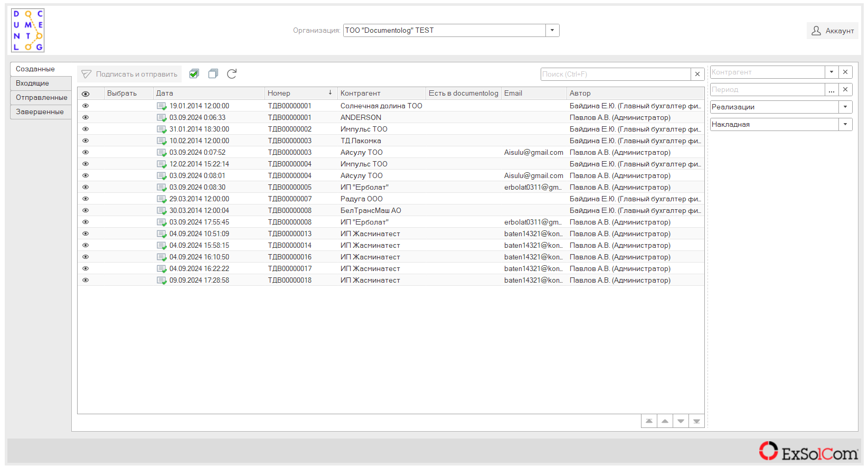Viewport: 868px width, 466px height.
Task: Open the Организация dropdown
Action: pyautogui.click(x=552, y=30)
